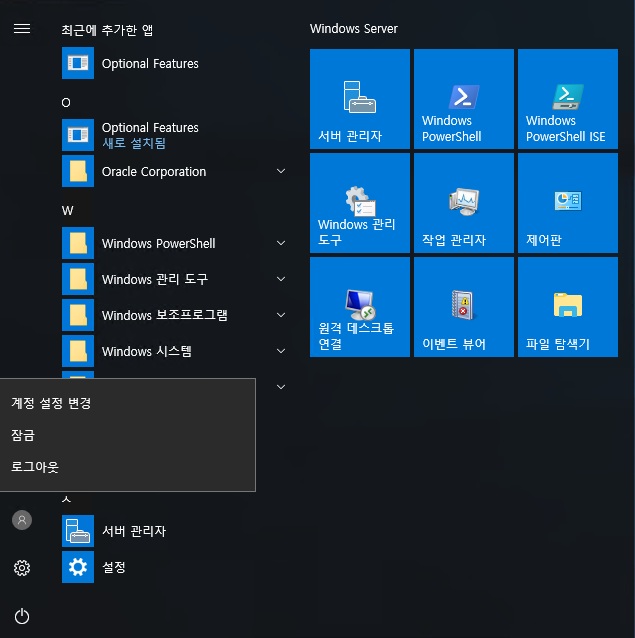The width and height of the screenshot is (635, 638).
Task: Click Optional Features icon under 최근에 추가한 앱
Action: 78,63
